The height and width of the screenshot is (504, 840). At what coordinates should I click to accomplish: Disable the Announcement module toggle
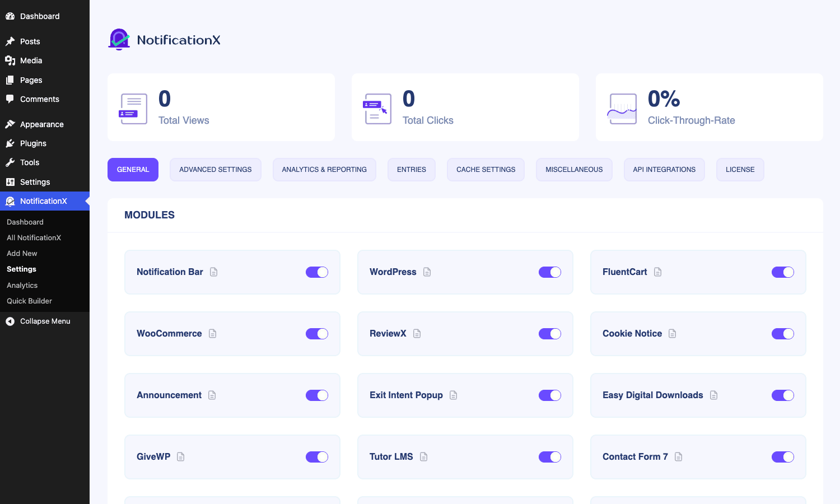[x=317, y=395]
